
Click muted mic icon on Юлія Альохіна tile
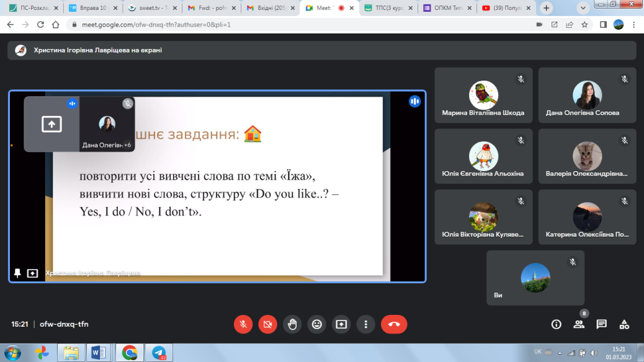(x=521, y=140)
